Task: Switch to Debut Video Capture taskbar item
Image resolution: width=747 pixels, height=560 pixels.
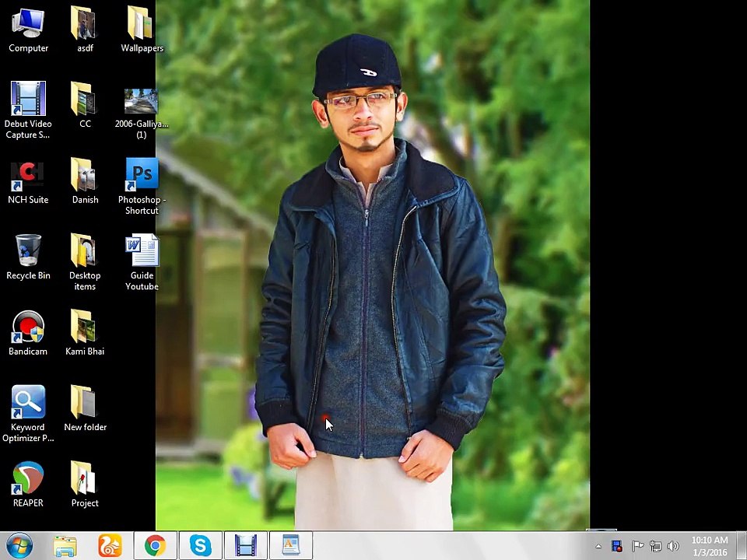Action: [246, 546]
